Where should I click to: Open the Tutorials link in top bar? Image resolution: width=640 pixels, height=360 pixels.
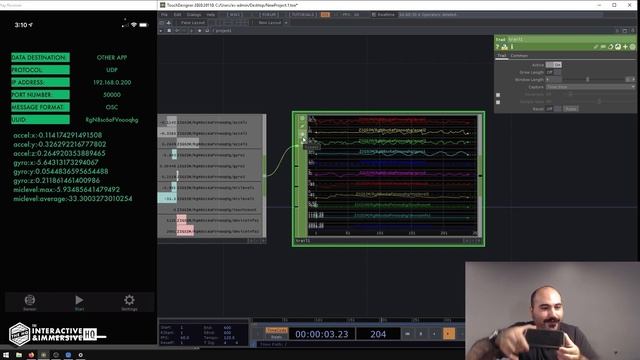click(x=303, y=15)
